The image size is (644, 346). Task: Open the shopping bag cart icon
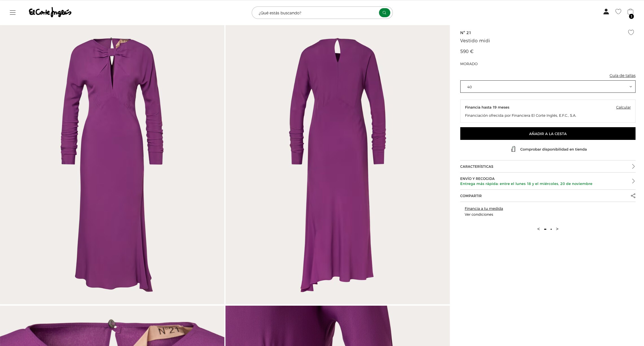630,12
